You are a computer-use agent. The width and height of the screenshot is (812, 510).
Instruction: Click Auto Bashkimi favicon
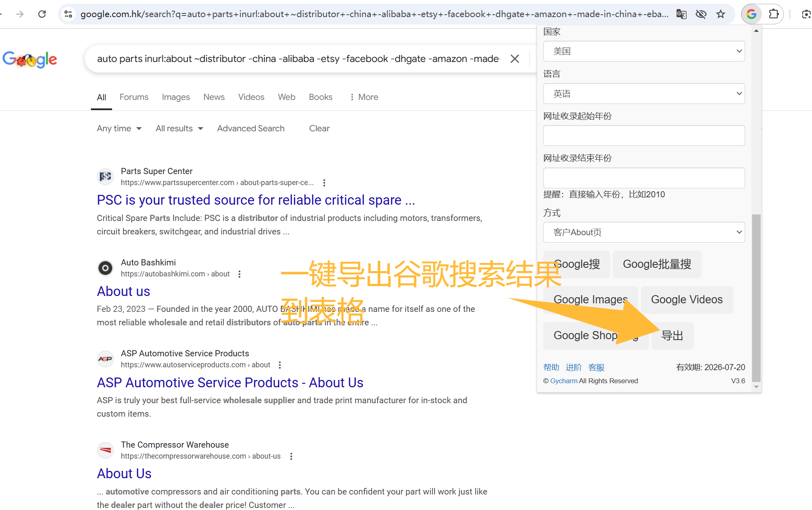[x=106, y=268]
